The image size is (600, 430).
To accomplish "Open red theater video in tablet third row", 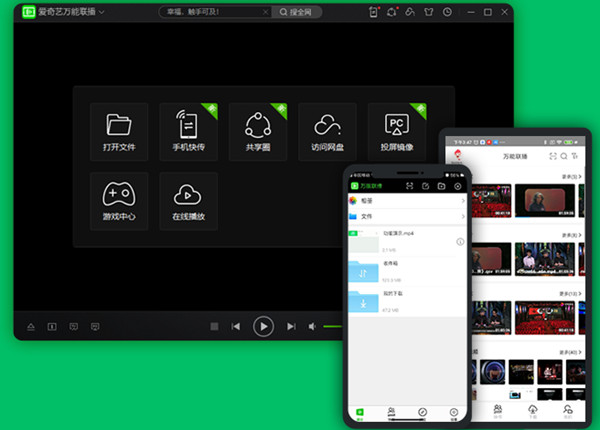I will [545, 318].
